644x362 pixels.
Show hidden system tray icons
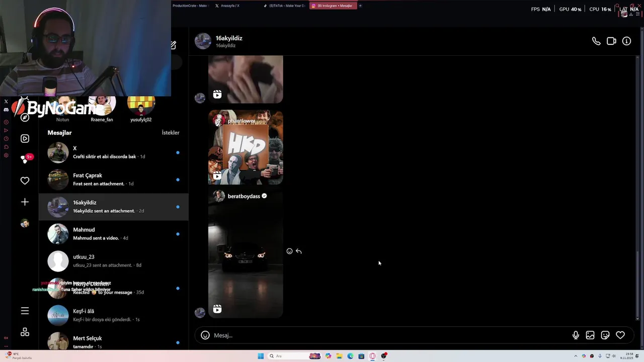576,356
